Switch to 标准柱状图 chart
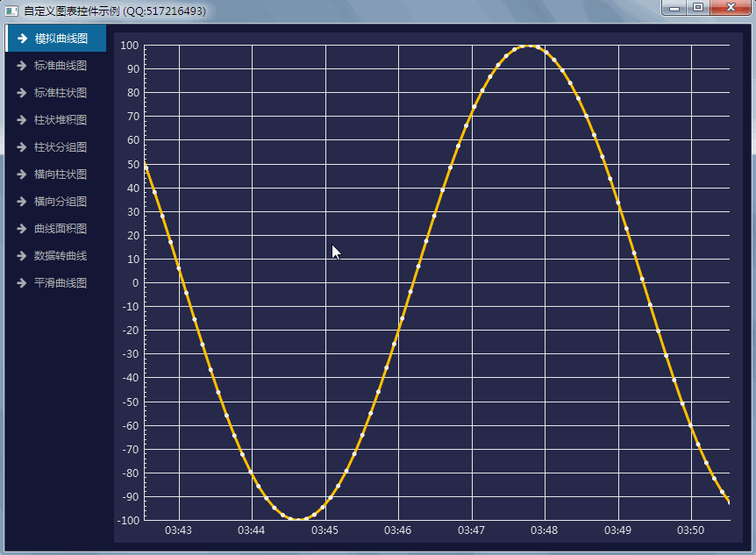The width and height of the screenshot is (756, 555). (55, 93)
